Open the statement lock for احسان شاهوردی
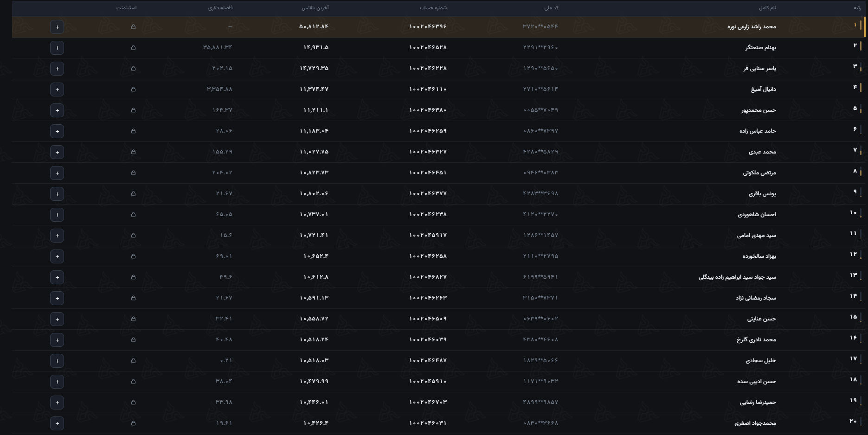This screenshot has height=435, width=868. (133, 215)
